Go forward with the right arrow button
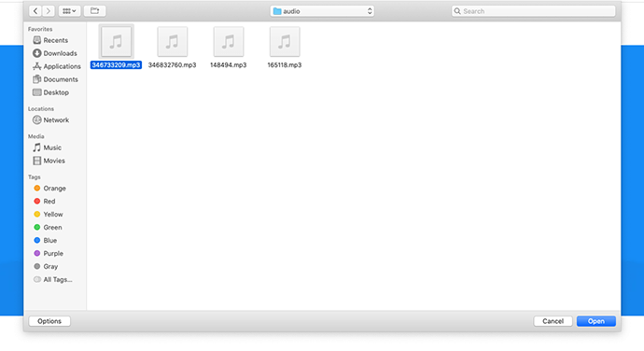644x351 pixels. [49, 11]
